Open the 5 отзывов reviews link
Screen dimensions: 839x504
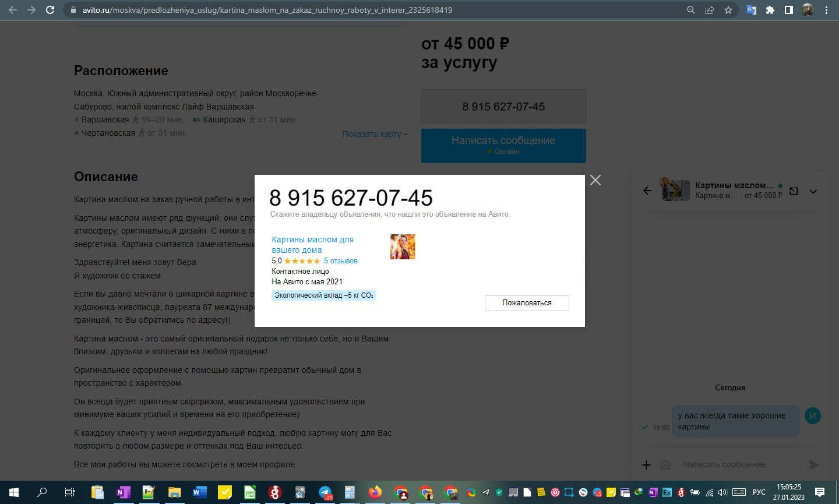coord(341,261)
